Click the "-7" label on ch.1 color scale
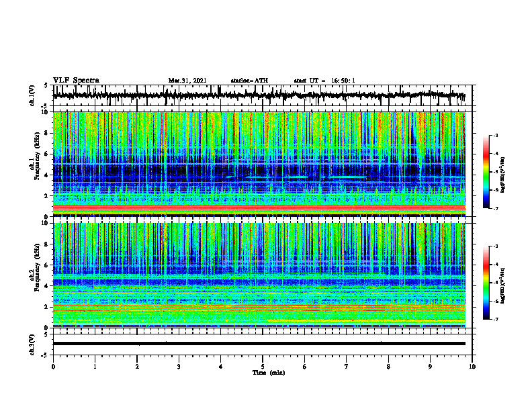This screenshot has width=532, height=411. (495, 208)
